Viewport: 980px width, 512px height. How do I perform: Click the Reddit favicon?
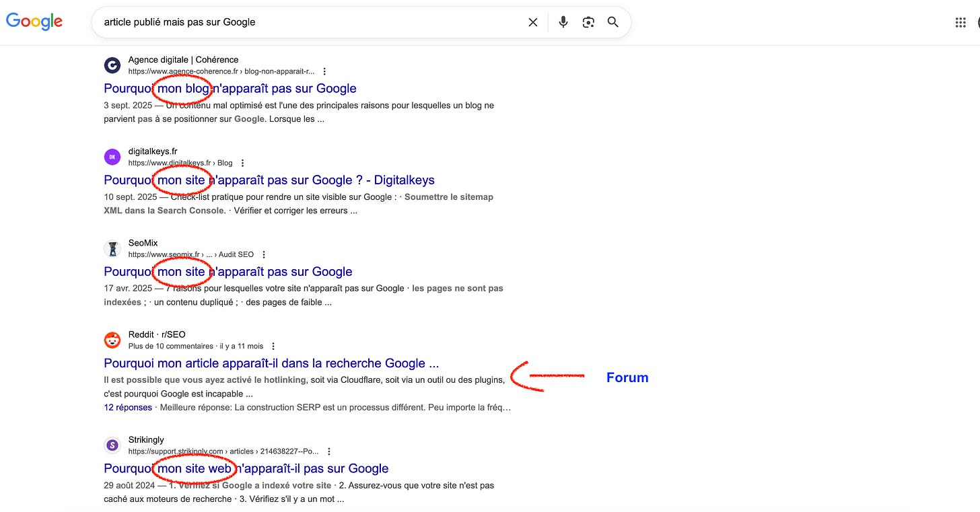coord(112,340)
